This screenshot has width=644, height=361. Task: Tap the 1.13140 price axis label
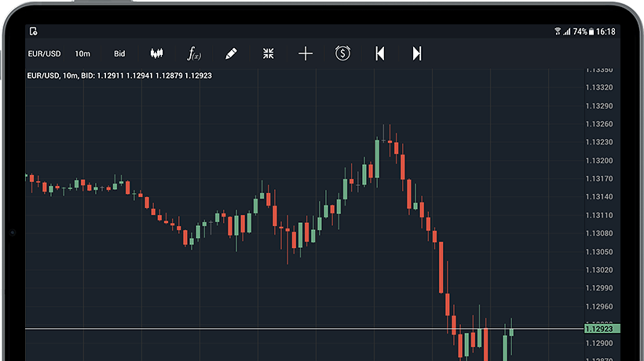[599, 196]
